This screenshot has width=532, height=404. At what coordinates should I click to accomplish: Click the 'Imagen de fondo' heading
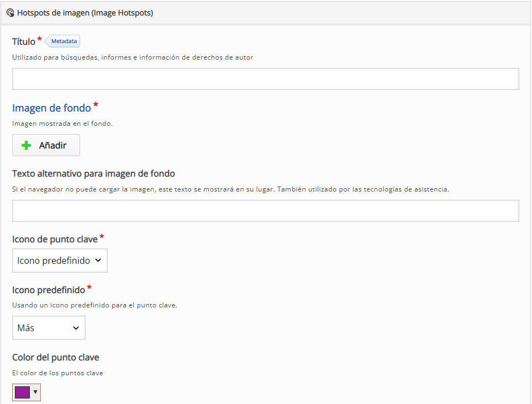pyautogui.click(x=51, y=108)
